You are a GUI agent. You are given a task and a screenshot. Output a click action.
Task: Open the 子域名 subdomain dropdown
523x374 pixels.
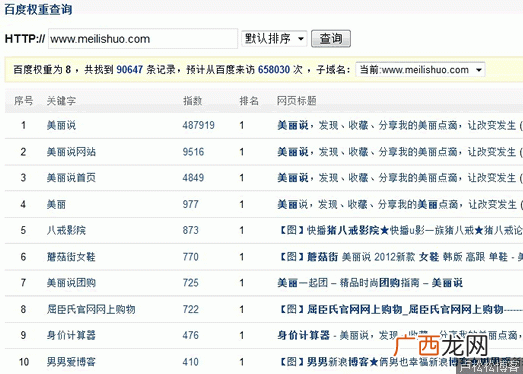[420, 69]
